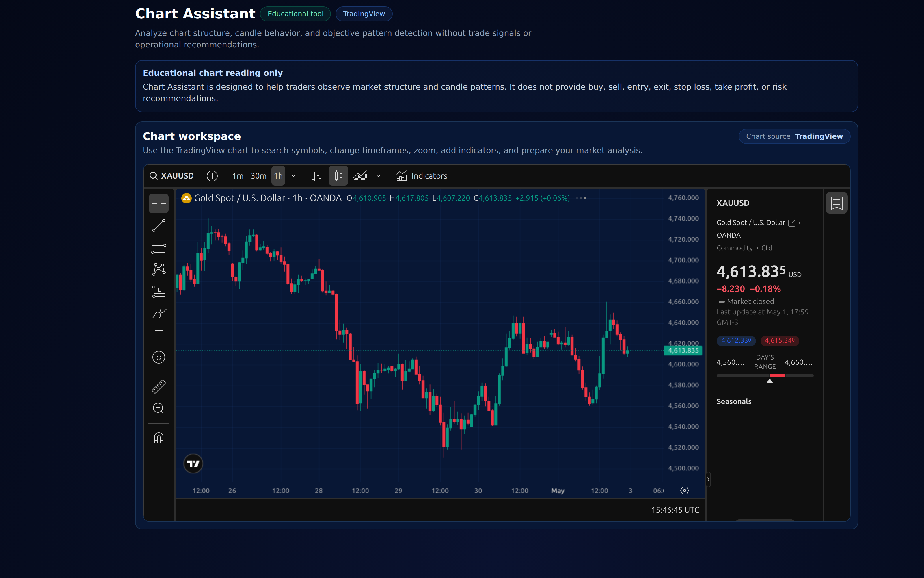This screenshot has width=924, height=578.
Task: Activate the zoom in tool
Action: point(159,408)
